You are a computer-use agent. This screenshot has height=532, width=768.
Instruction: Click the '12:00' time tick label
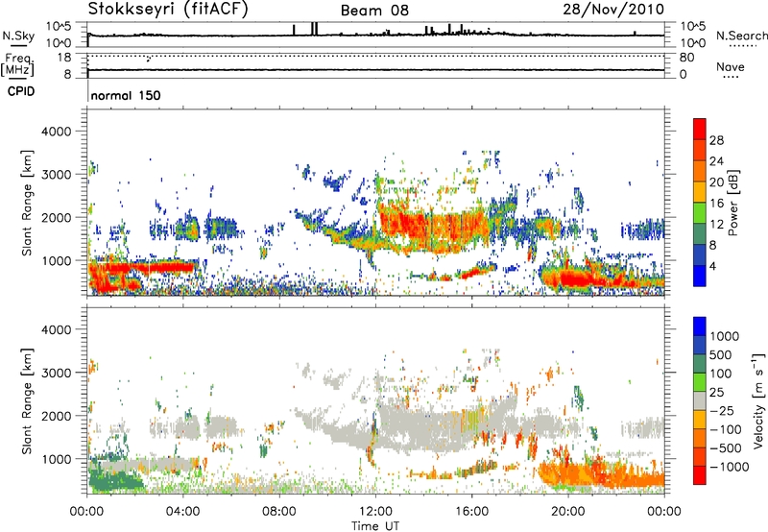375,512
